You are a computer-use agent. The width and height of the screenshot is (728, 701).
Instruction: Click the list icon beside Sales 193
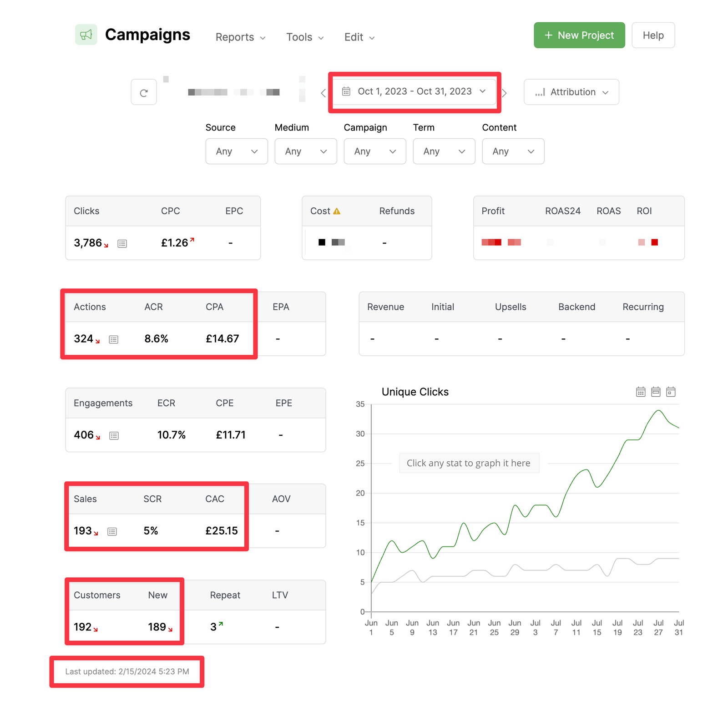click(x=112, y=531)
